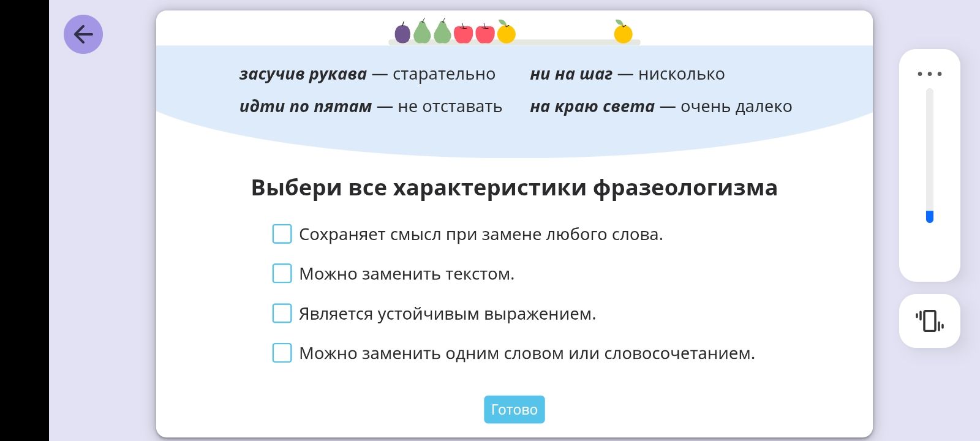Click the yellow fruit next to red apples
The height and width of the screenshot is (441, 980).
point(506,32)
